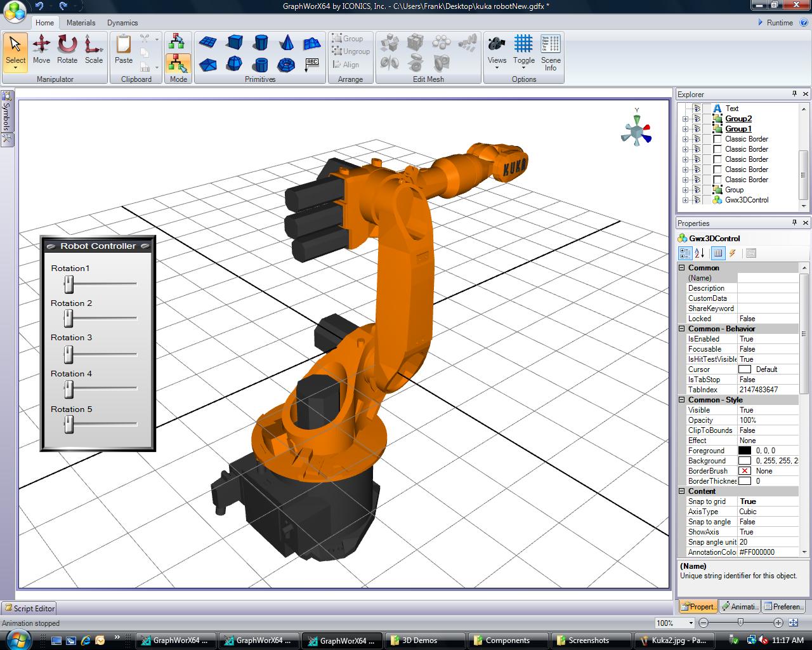The image size is (812, 650).
Task: Click the Cut scissors icon
Action: click(145, 39)
